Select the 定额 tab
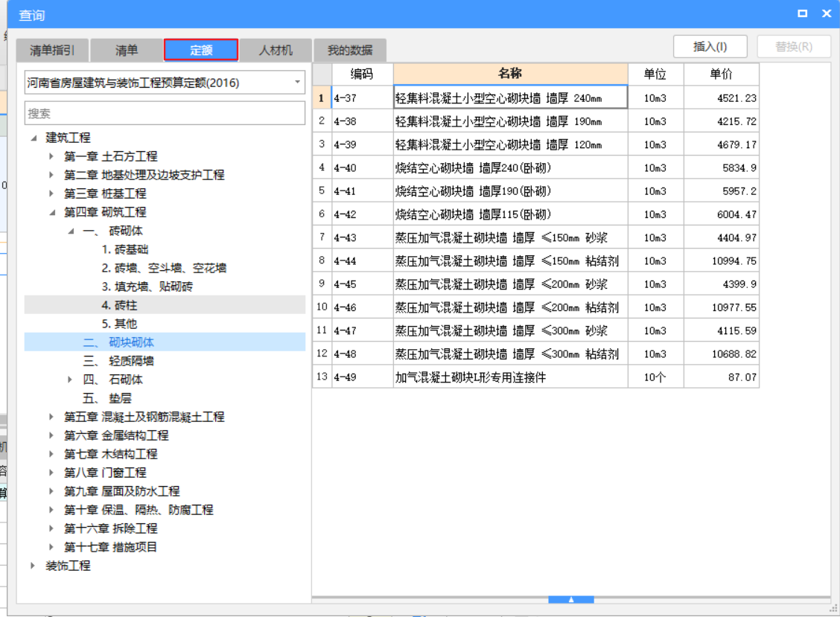The height and width of the screenshot is (617, 840). tap(201, 51)
